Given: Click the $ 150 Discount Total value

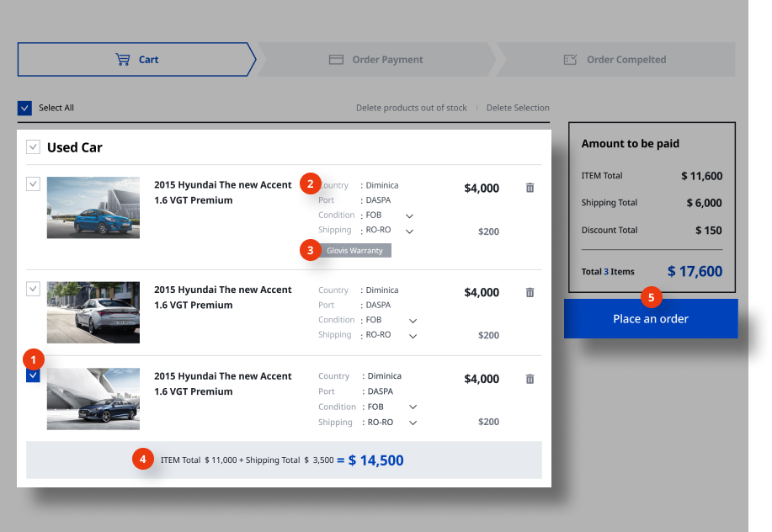Looking at the screenshot, I should pos(709,231).
